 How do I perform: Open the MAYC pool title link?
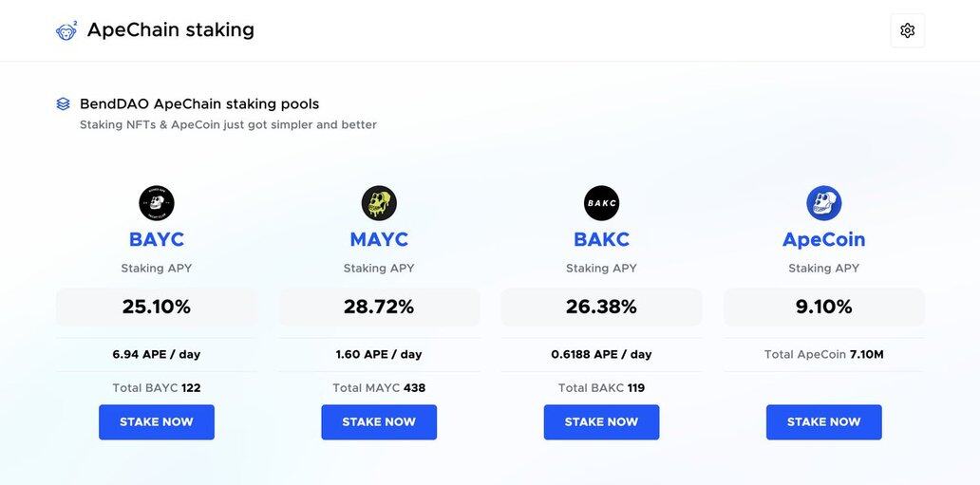379,239
